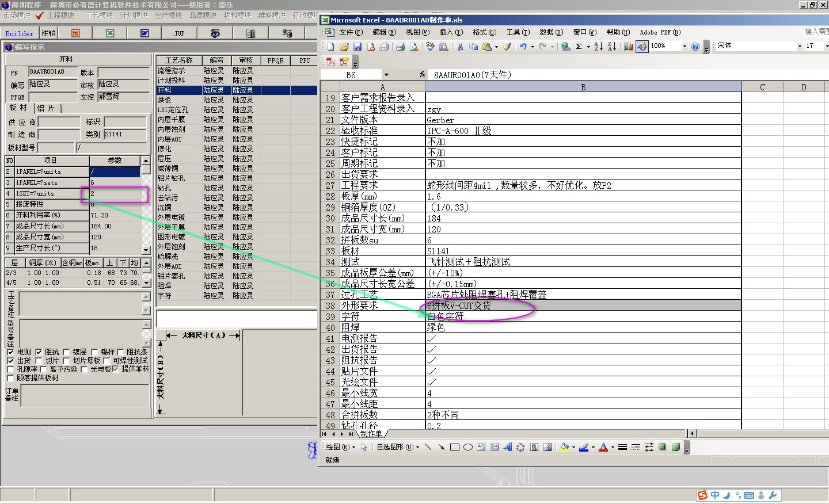Select the 制作单 sheet tab
This screenshot has height=504, width=829.
click(x=372, y=433)
